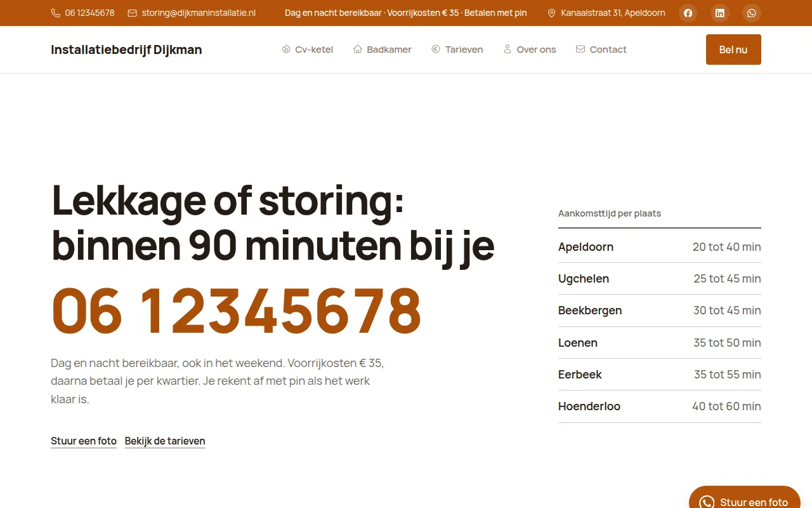
Task: Click the euro icon next to Tarieven
Action: tap(436, 49)
